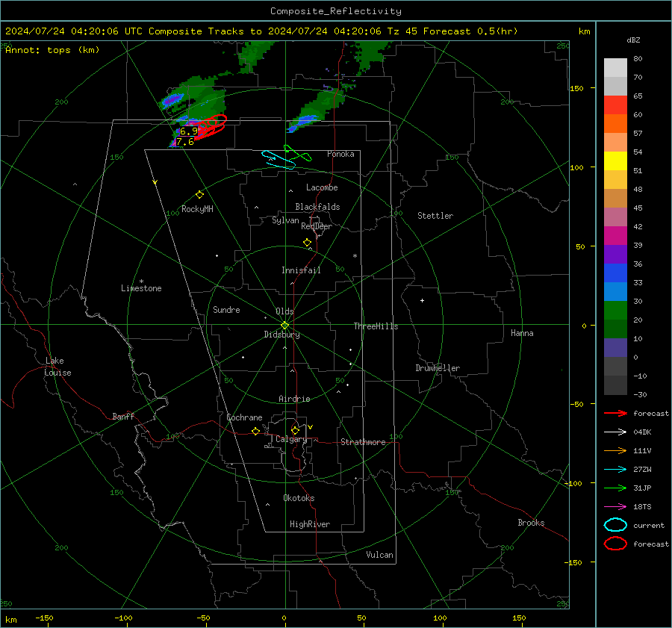Pick the light gray top swatch near 80
This screenshot has width=672, height=628.
click(x=615, y=68)
